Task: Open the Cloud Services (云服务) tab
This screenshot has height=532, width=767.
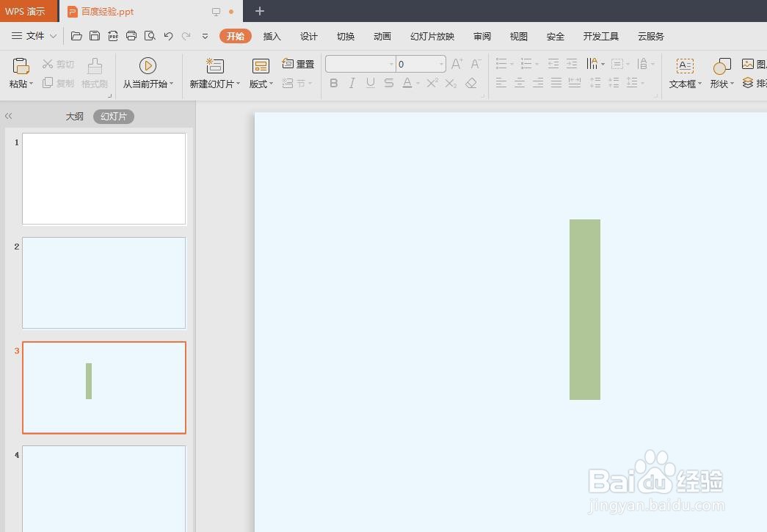Action: coord(650,36)
